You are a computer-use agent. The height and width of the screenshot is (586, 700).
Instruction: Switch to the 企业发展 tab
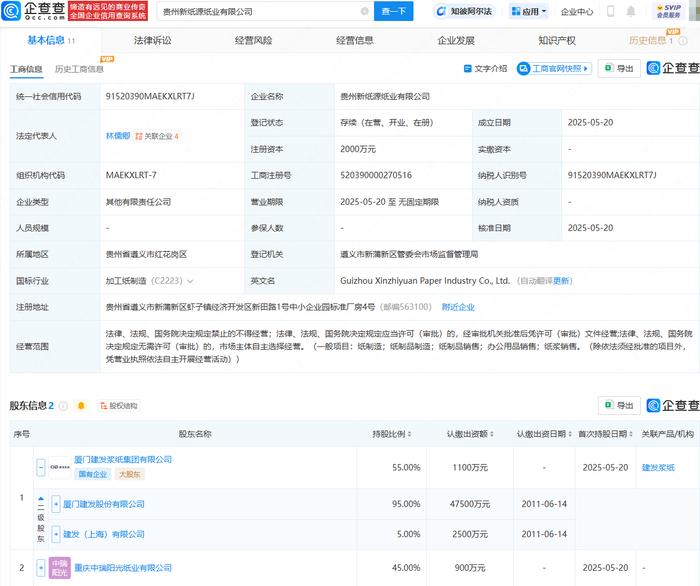[x=456, y=41]
